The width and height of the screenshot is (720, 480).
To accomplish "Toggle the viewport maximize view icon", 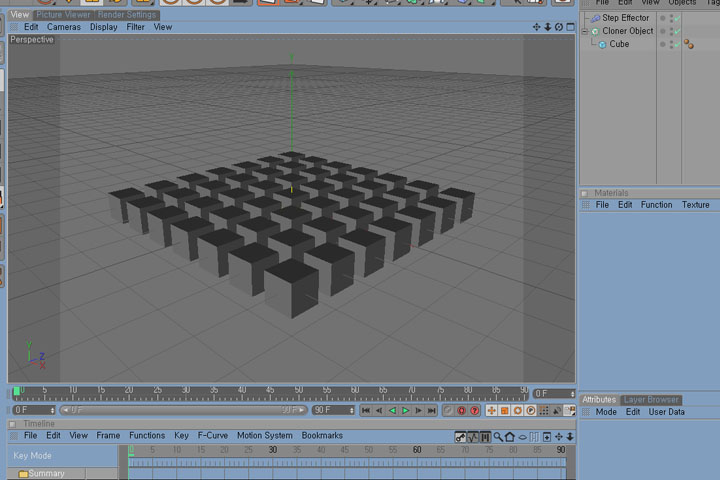I will coord(570,27).
